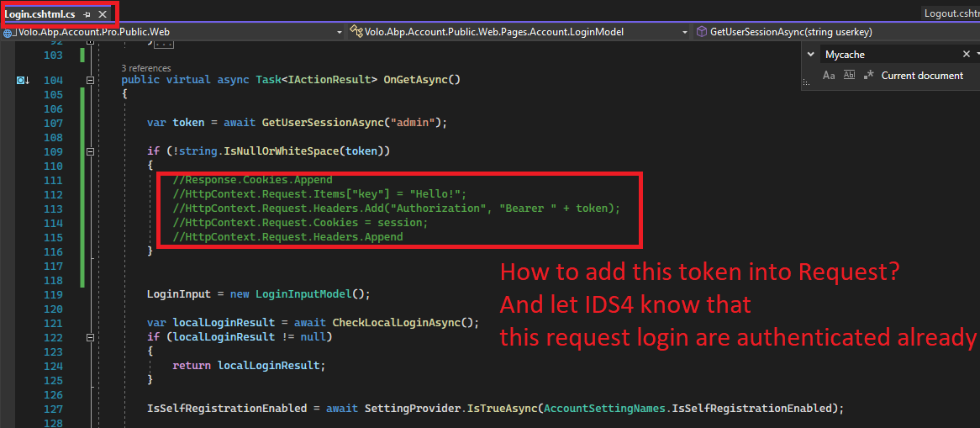Collapse the if block at line 109
Image resolution: width=980 pixels, height=428 pixels.
pos(91,151)
